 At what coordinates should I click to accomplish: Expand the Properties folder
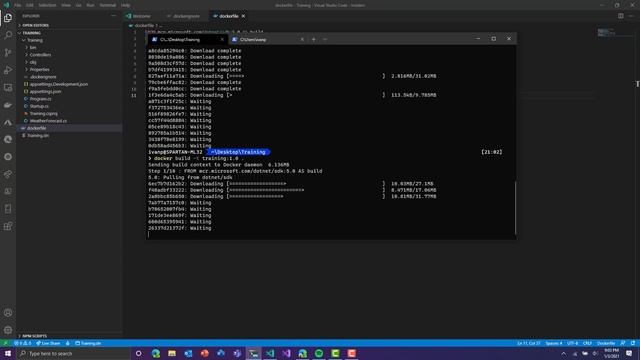[x=69, y=69]
